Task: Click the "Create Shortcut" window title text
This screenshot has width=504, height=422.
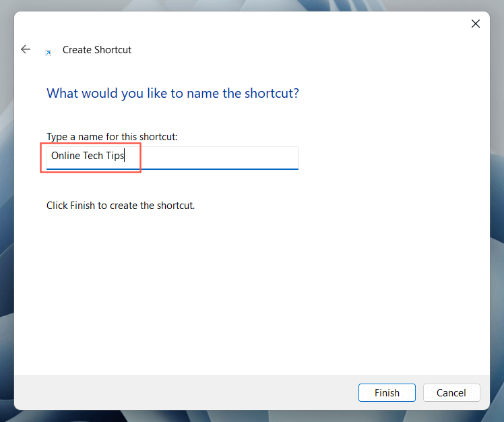Action: pos(97,50)
